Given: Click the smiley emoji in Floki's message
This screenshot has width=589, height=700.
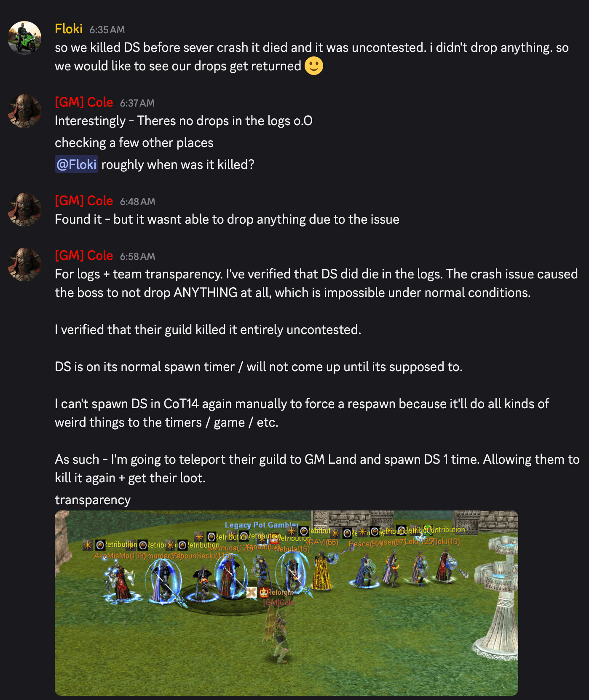Looking at the screenshot, I should pos(314,66).
